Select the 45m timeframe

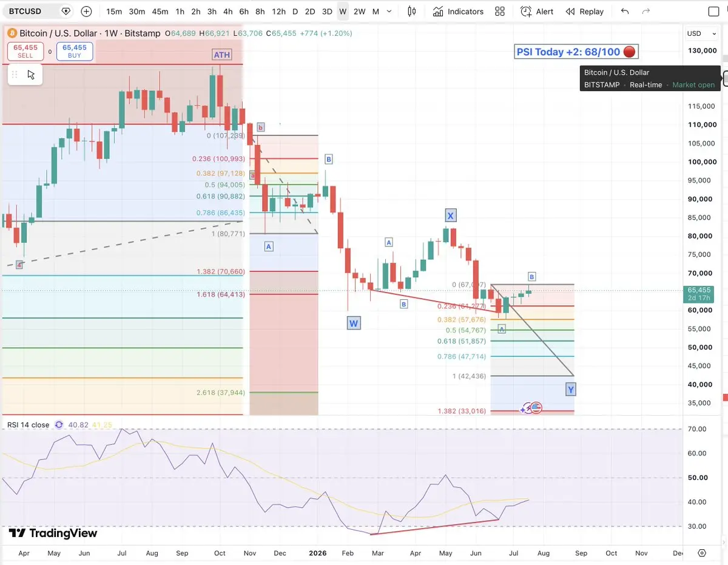coord(160,12)
